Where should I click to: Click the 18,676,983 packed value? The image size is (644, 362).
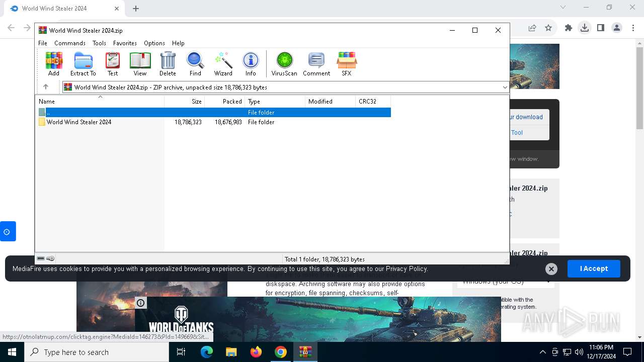click(228, 122)
